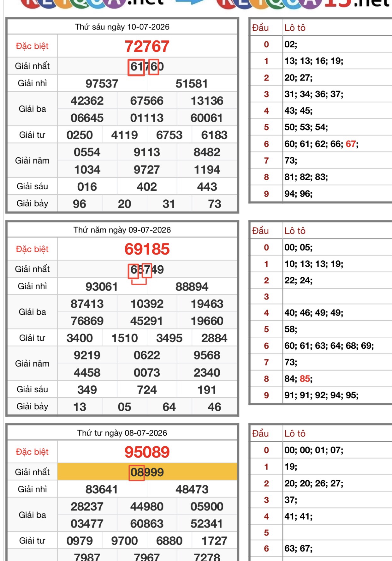Image resolution: width=392 pixels, height=561 pixels.
Task: Select Giải tư number 6753
Action: 169,135
